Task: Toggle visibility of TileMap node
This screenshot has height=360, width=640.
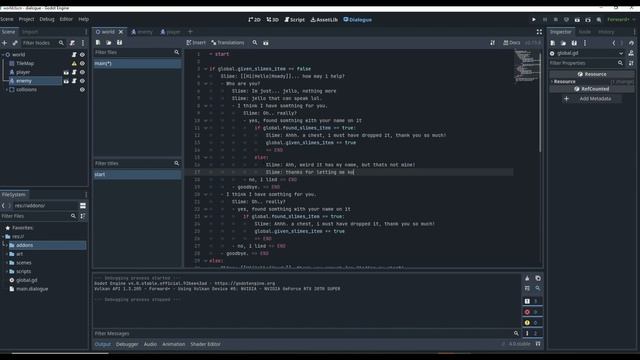Action: [x=82, y=63]
